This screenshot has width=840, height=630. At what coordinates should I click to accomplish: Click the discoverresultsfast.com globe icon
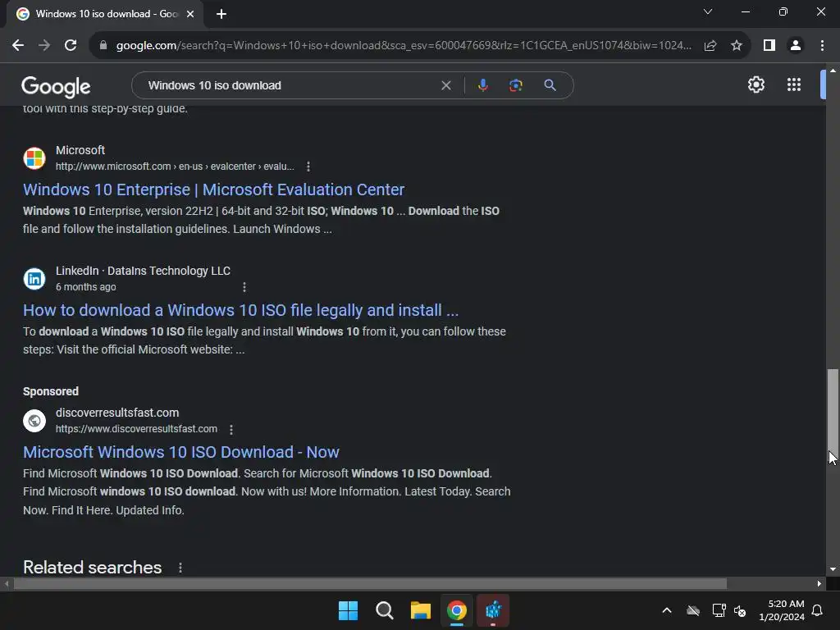[x=34, y=421]
